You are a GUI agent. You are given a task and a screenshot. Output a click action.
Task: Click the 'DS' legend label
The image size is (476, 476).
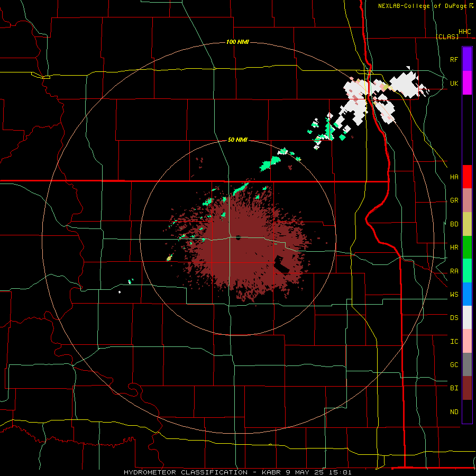click(x=454, y=318)
